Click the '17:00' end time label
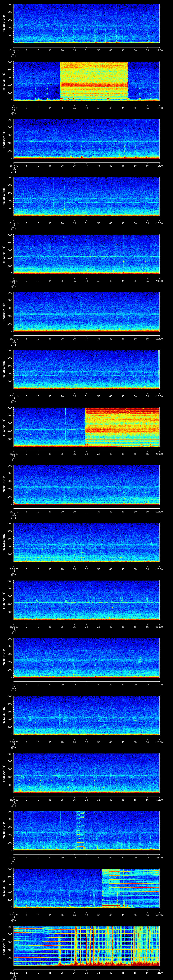This screenshot has width=173, height=980. [x=159, y=50]
